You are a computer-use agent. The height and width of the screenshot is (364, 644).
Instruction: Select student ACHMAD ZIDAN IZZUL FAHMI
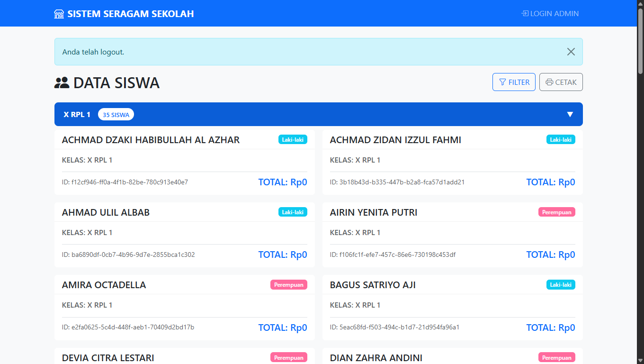coord(395,140)
